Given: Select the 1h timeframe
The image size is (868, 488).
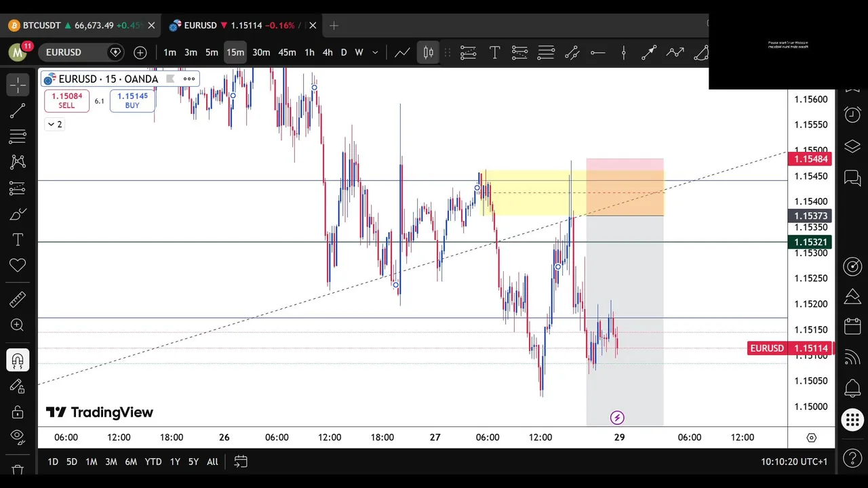Looking at the screenshot, I should click(x=309, y=52).
